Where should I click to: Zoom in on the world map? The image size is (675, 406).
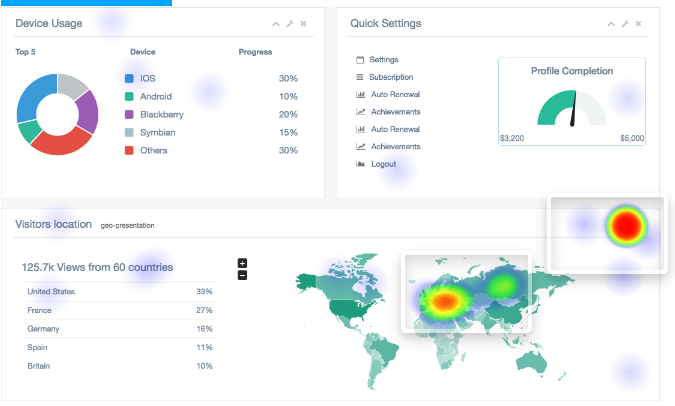click(242, 263)
